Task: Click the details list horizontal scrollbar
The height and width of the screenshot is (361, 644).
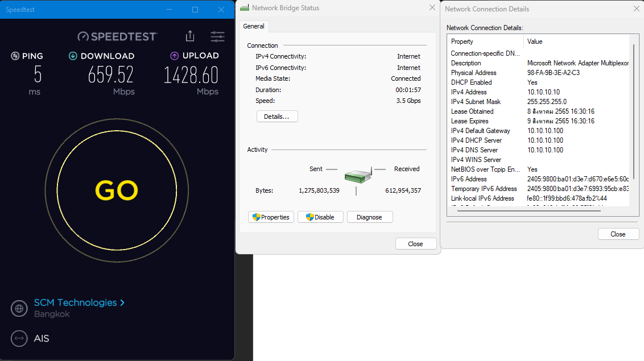Action: pyautogui.click(x=529, y=211)
